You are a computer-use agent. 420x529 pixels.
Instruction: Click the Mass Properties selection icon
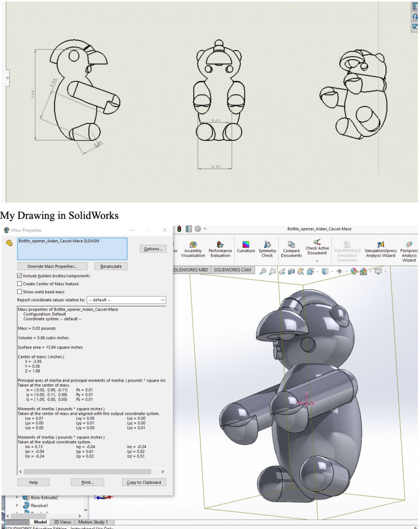9,243
